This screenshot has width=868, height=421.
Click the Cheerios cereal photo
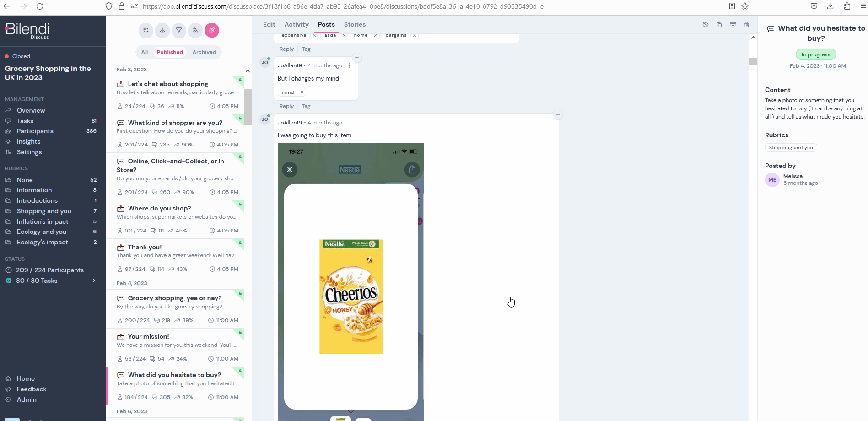[350, 297]
